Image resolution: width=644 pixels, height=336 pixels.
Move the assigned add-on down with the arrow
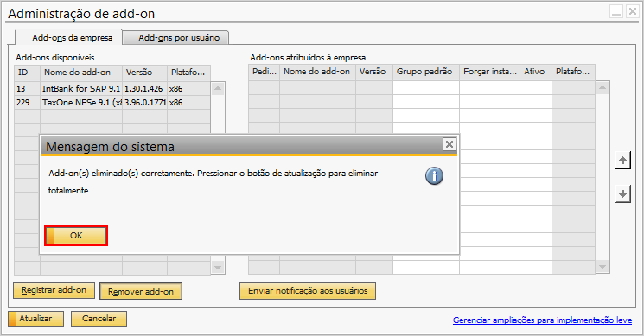click(622, 193)
